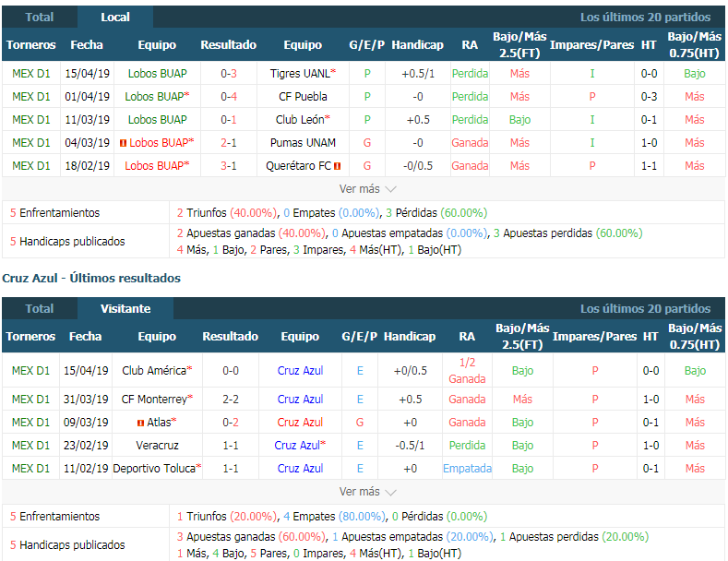The height and width of the screenshot is (561, 728).
Task: Click the MEX D1 tournament on the 31/03/19 row
Action: click(30, 400)
